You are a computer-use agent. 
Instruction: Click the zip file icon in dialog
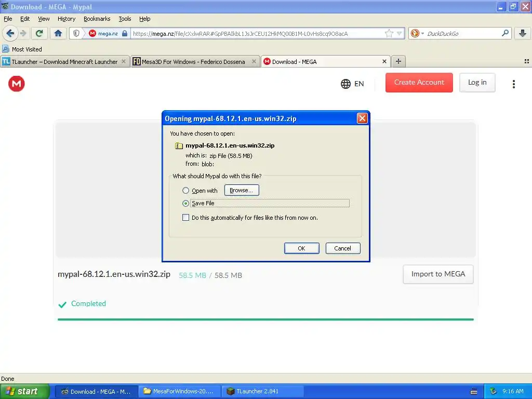tap(179, 145)
